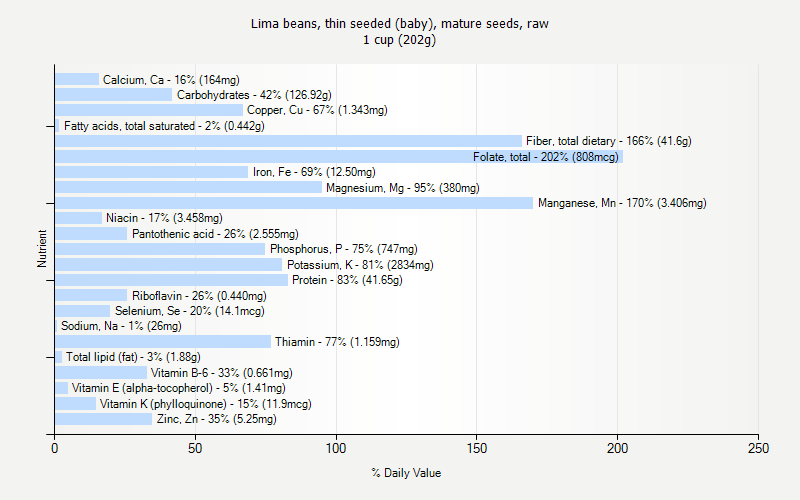800x500 pixels.
Task: Click the 150 tick label on x-axis
Action: [477, 448]
